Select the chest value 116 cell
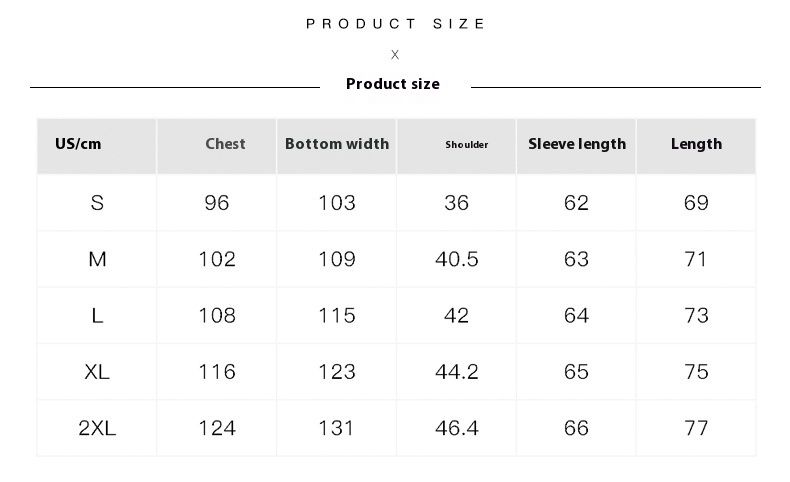Screen dimensions: 790x482 pos(217,372)
